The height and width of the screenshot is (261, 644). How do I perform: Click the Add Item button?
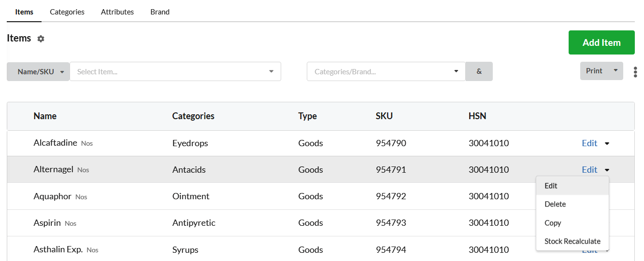[x=601, y=42]
